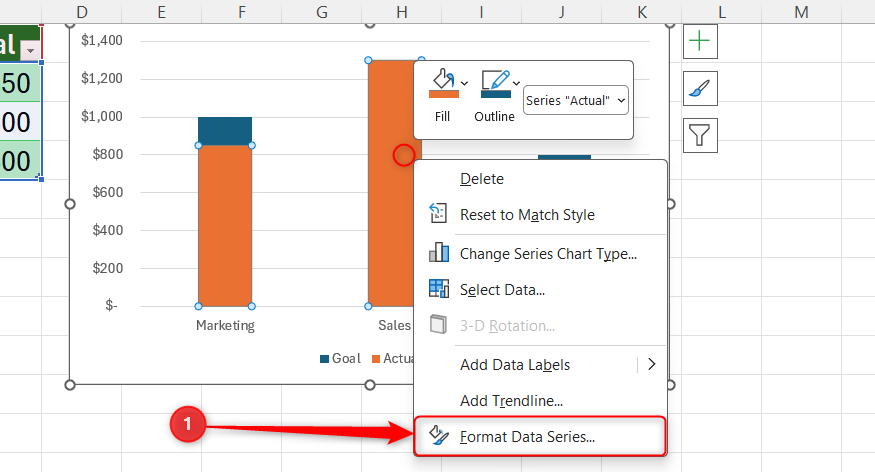This screenshot has height=472, width=875.
Task: Click the Fill label in mini toolbar
Action: (443, 117)
